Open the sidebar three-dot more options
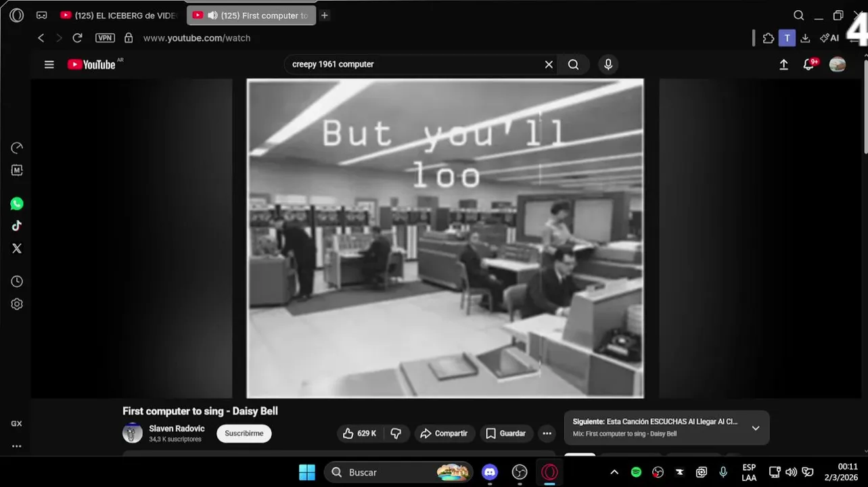Screen dimensions: 868x487 point(16,446)
